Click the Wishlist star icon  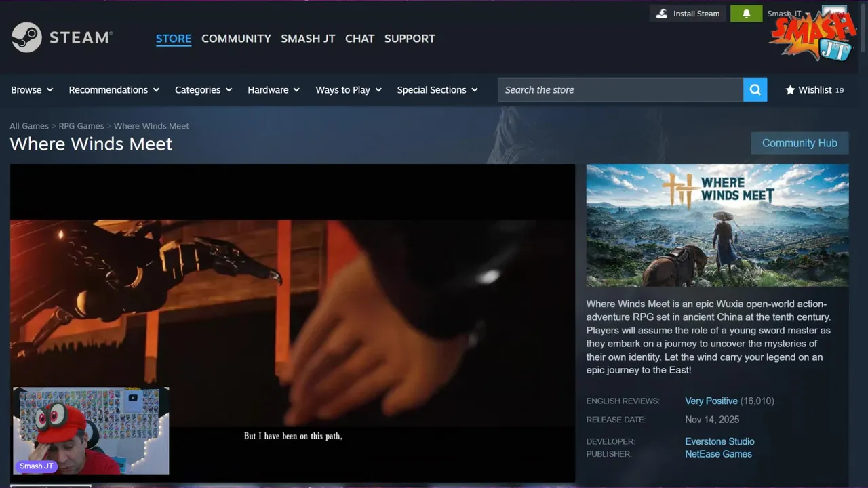tap(790, 89)
